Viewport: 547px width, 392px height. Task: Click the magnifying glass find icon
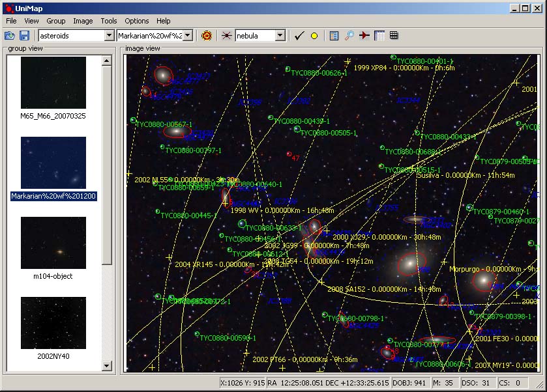click(349, 36)
